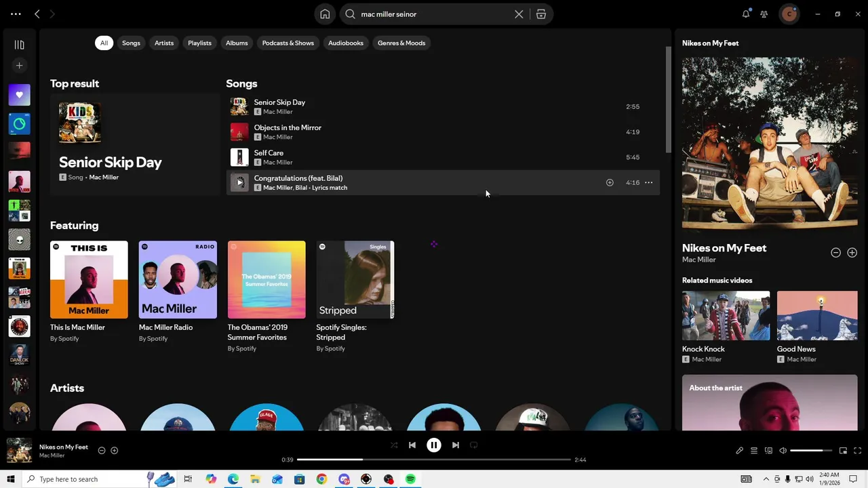This screenshot has width=868, height=488.
Task: Click the search input field
Action: (434, 14)
